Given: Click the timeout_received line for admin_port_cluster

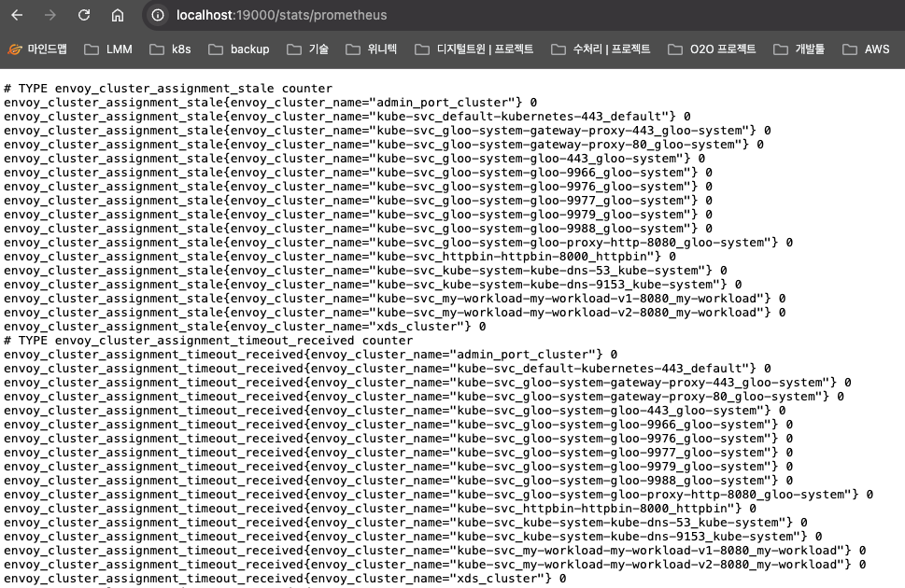Looking at the screenshot, I should click(310, 355).
